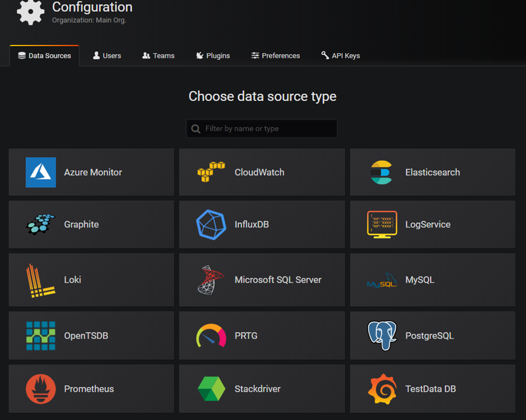This screenshot has width=526, height=420.
Task: Click the Stackdriver green hexagon icon
Action: [x=211, y=389]
